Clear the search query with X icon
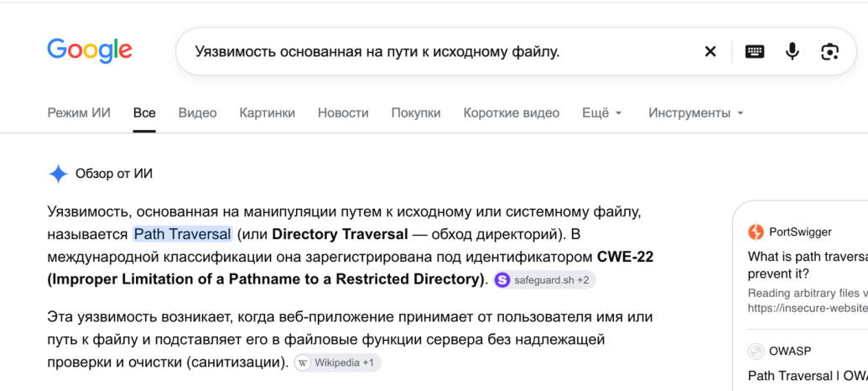868x391 pixels. (710, 51)
